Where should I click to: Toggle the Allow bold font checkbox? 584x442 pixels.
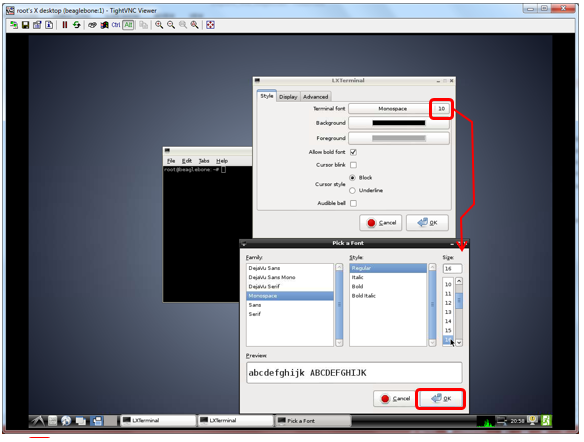[353, 152]
